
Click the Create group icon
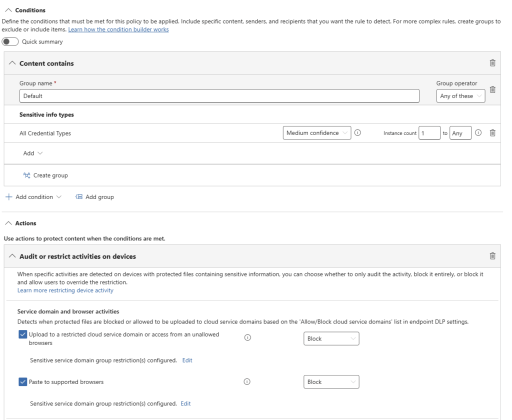27,175
